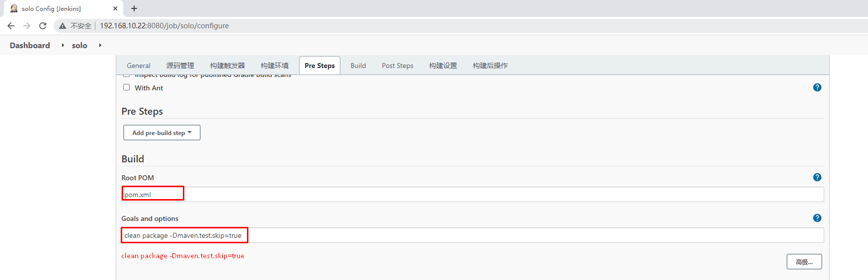Image resolution: width=868 pixels, height=280 pixels.
Task: Focus the Goals and options text field
Action: [x=472, y=235]
